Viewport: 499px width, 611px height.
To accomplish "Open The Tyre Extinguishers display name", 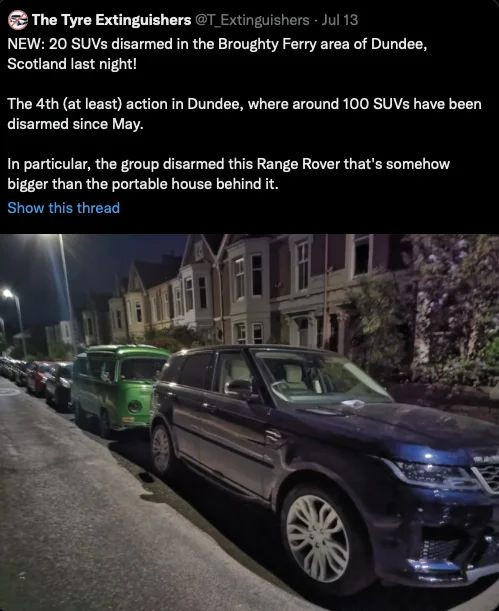I will [111, 20].
